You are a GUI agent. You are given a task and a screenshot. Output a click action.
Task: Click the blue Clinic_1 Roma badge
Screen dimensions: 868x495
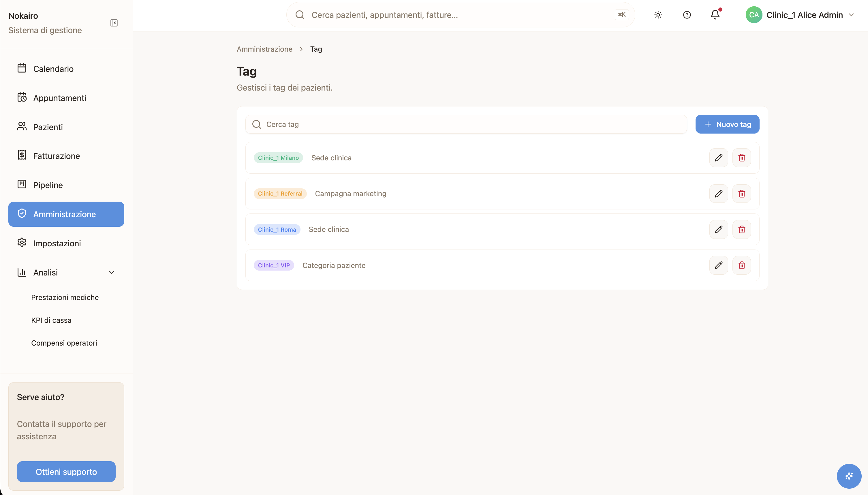pos(277,230)
